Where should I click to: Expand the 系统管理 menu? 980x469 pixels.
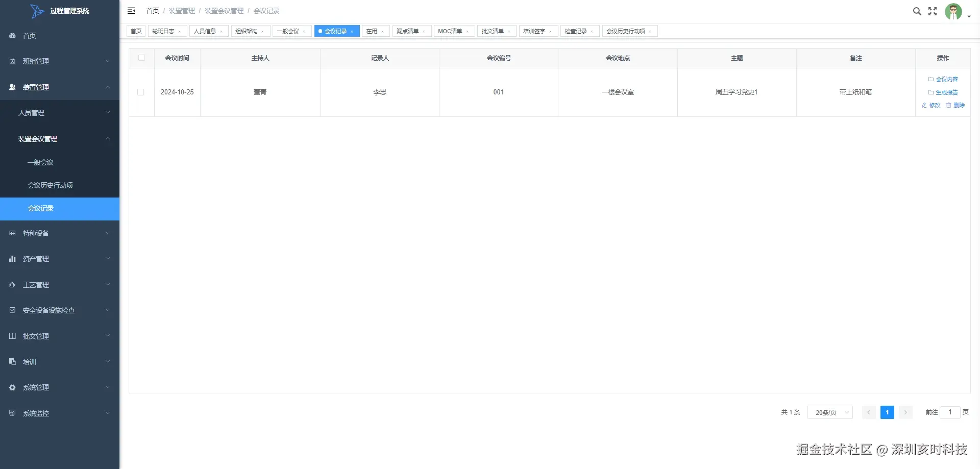[108, 387]
